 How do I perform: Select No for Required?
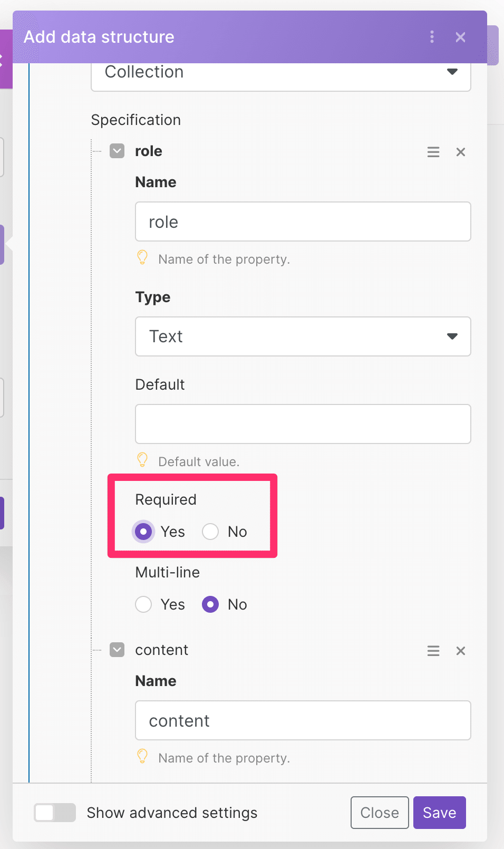pos(210,532)
